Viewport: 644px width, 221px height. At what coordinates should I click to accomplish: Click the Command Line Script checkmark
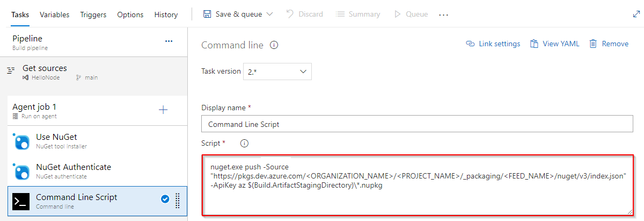(165, 199)
